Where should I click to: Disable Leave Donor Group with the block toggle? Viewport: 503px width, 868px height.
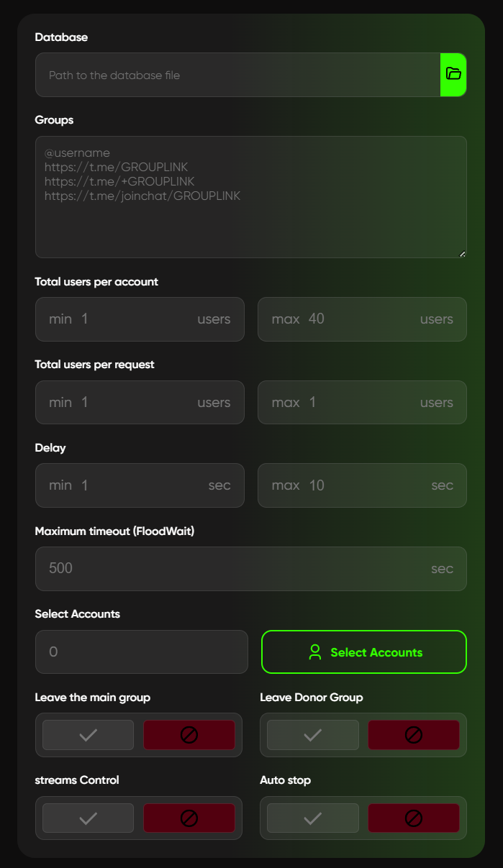point(414,734)
